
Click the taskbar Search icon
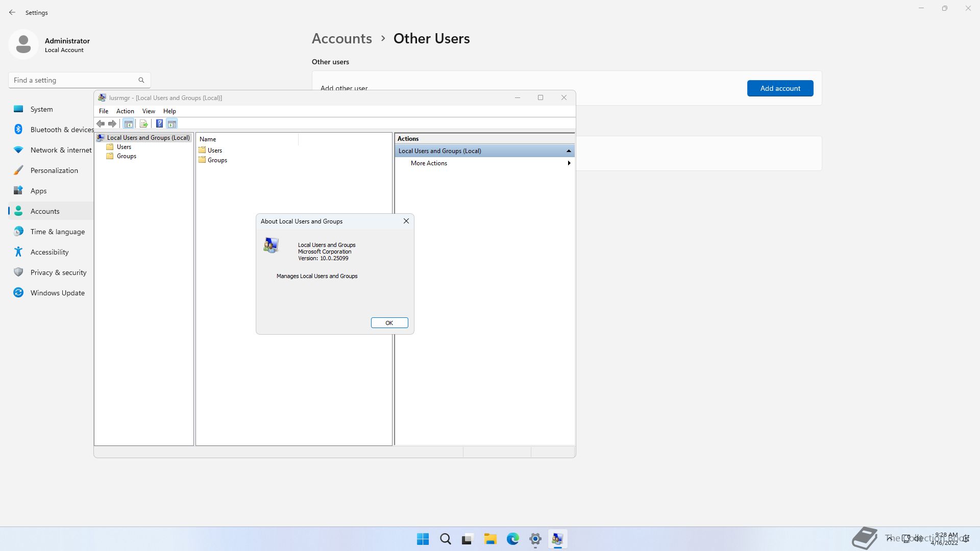point(445,539)
